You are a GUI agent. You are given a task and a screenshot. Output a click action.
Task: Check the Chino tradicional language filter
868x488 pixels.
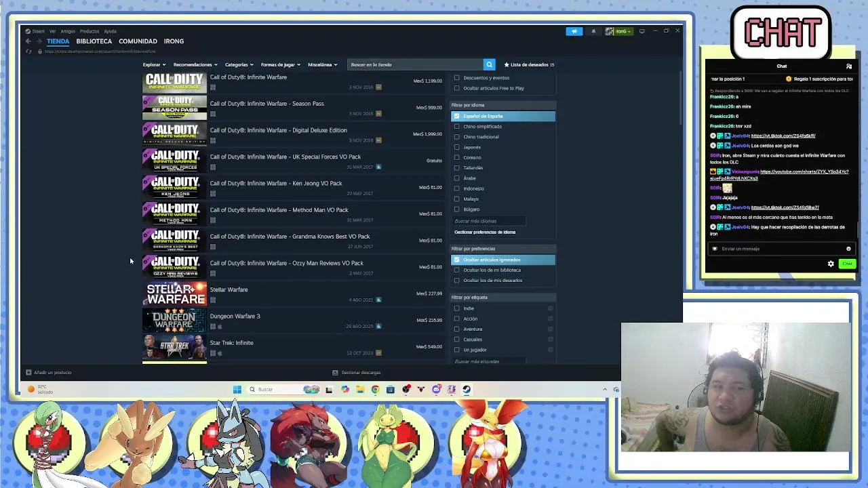pos(456,137)
